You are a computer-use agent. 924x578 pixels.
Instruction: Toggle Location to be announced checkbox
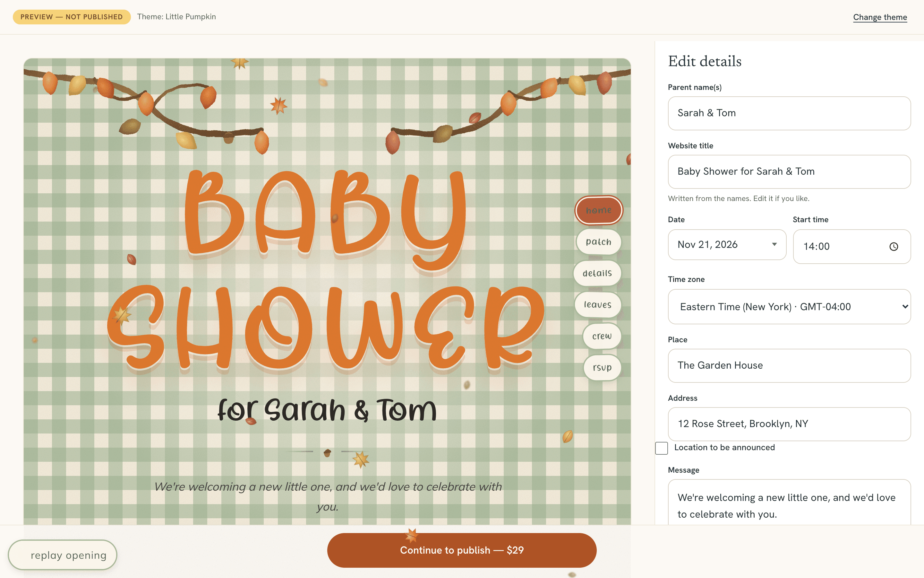pos(661,448)
